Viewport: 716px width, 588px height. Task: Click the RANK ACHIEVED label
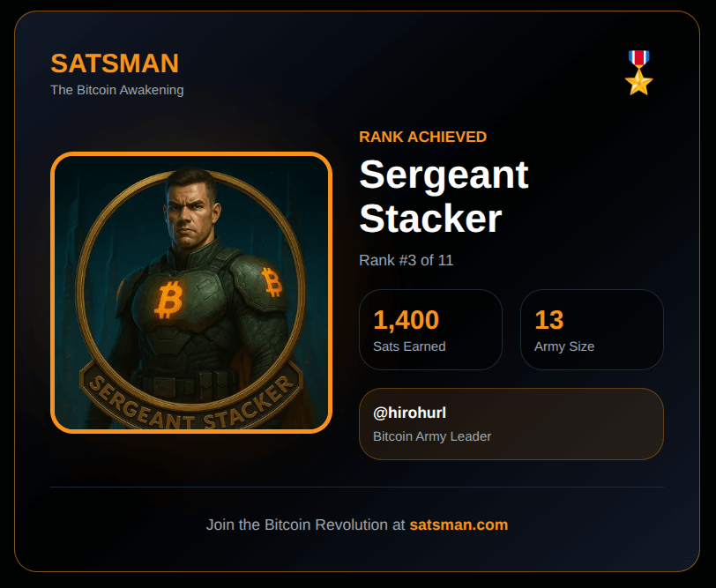point(422,137)
